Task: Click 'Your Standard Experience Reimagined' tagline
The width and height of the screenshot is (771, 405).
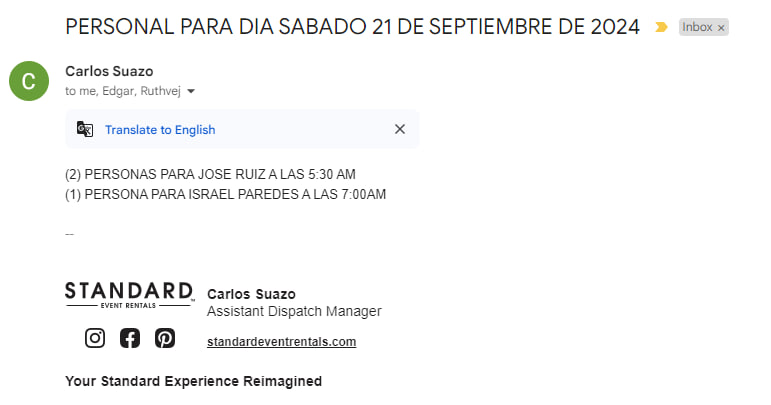Action: point(193,381)
